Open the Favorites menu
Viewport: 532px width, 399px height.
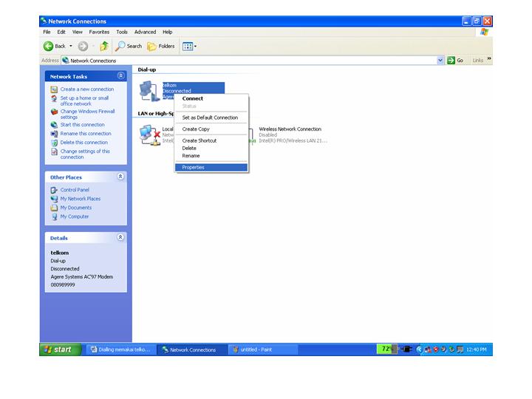99,32
